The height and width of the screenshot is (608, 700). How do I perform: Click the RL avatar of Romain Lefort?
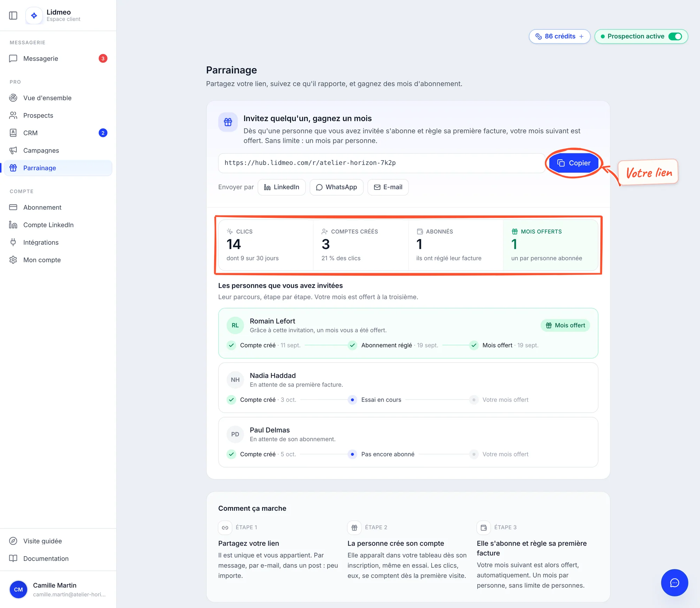[x=235, y=325]
